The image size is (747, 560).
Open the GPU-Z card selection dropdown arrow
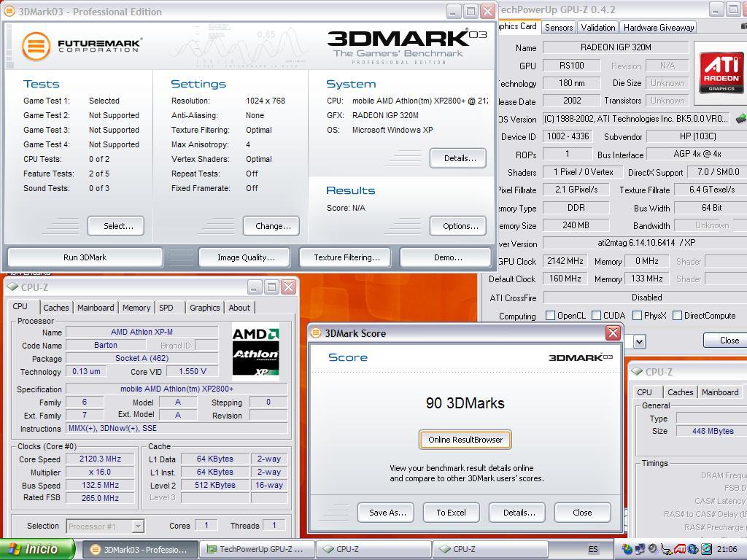(x=639, y=341)
